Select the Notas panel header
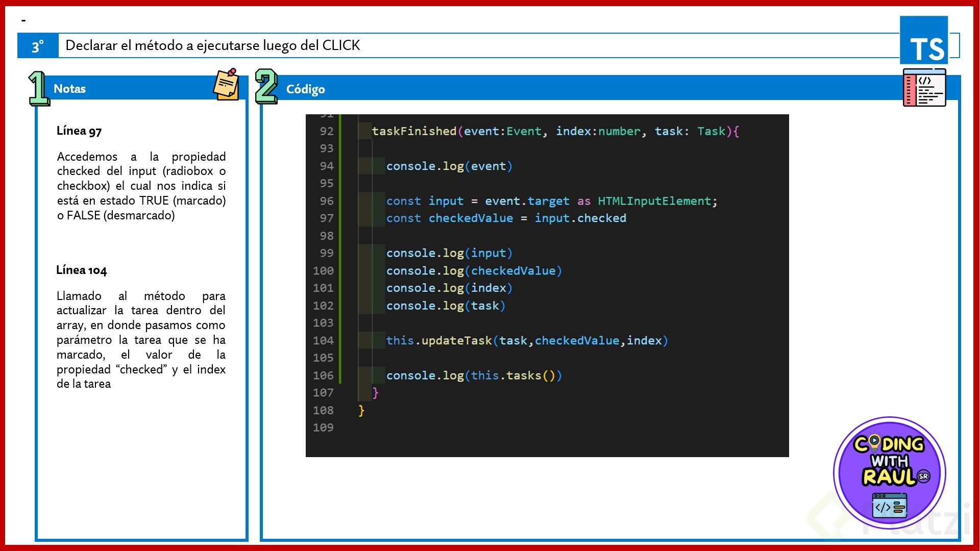Screen dimensions: 980x551 [x=133, y=89]
